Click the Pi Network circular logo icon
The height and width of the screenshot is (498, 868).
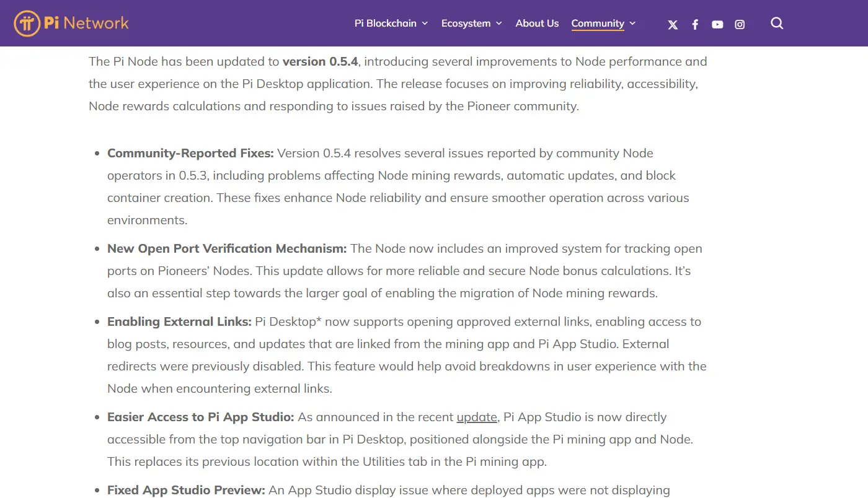coord(27,24)
